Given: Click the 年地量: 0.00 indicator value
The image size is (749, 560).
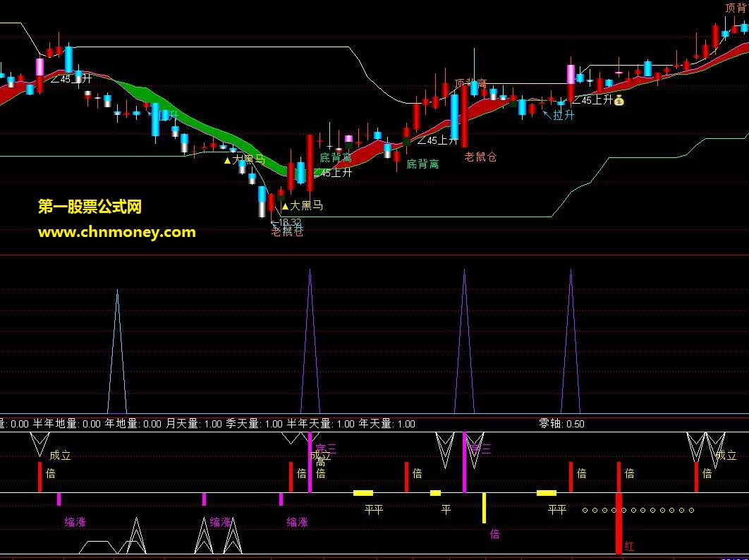Looking at the screenshot, I should [x=133, y=424].
